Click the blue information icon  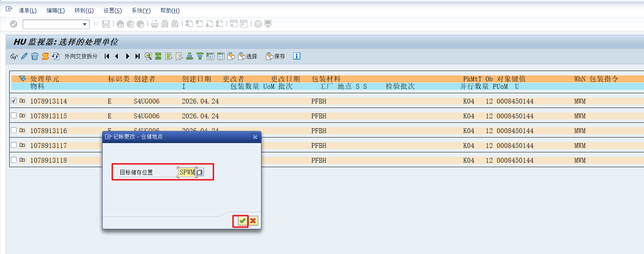coord(297,56)
